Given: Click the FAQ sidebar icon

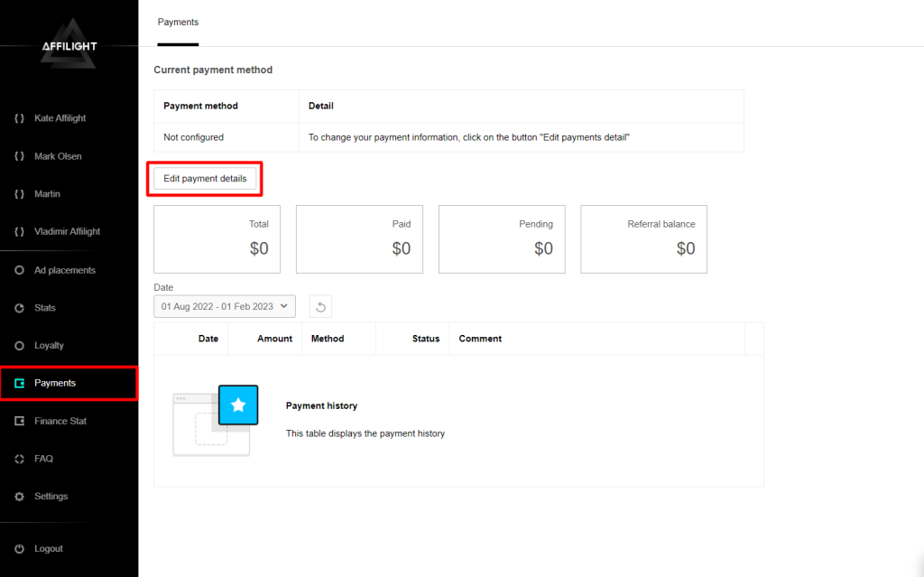Looking at the screenshot, I should 20,459.
